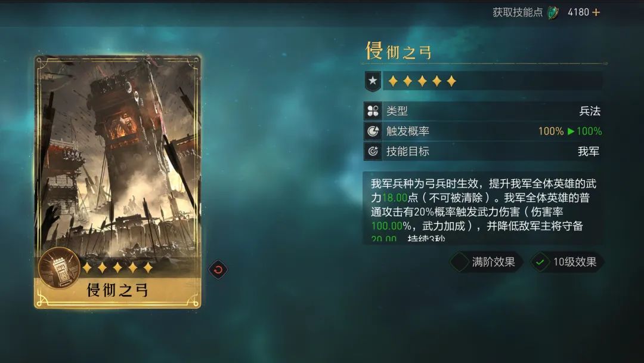Viewport: 644px width, 363px height.
Task: Click the five-star rating bar in details
Action: (x=493, y=81)
